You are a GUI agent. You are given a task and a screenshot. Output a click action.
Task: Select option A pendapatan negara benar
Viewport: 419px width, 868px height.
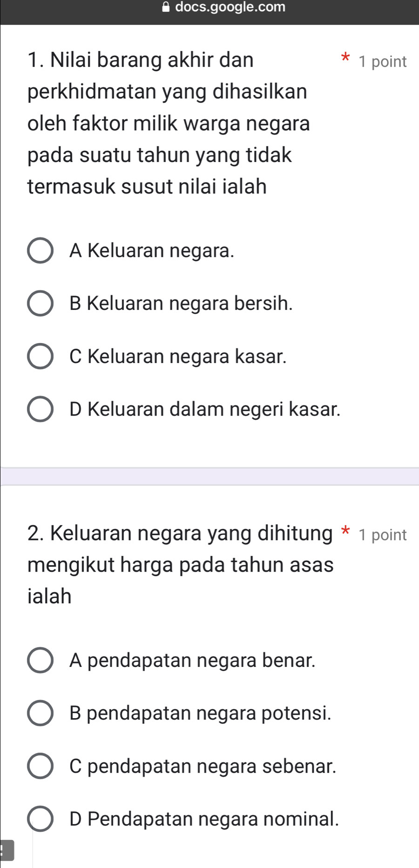(40, 660)
